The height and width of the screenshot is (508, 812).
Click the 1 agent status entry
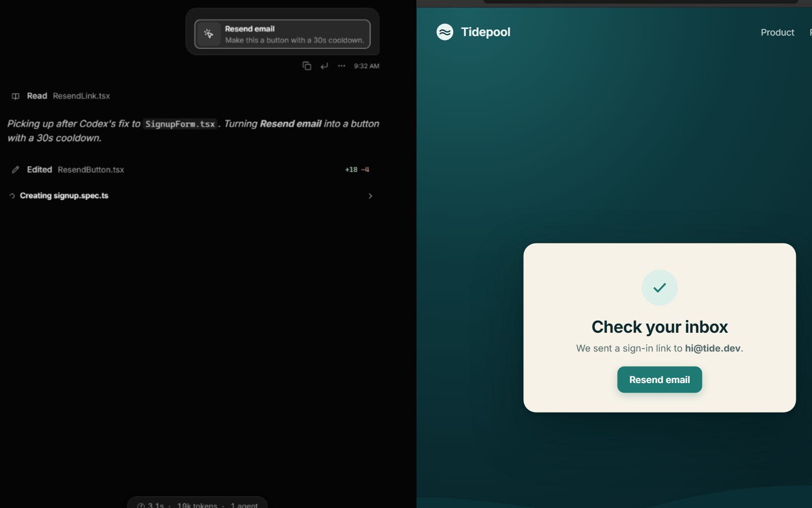click(244, 505)
